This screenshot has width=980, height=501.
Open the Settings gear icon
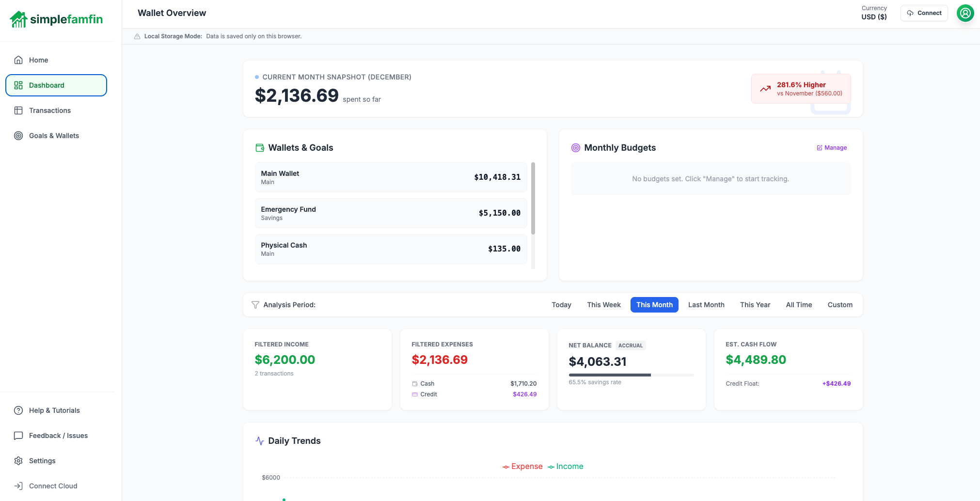tap(18, 461)
